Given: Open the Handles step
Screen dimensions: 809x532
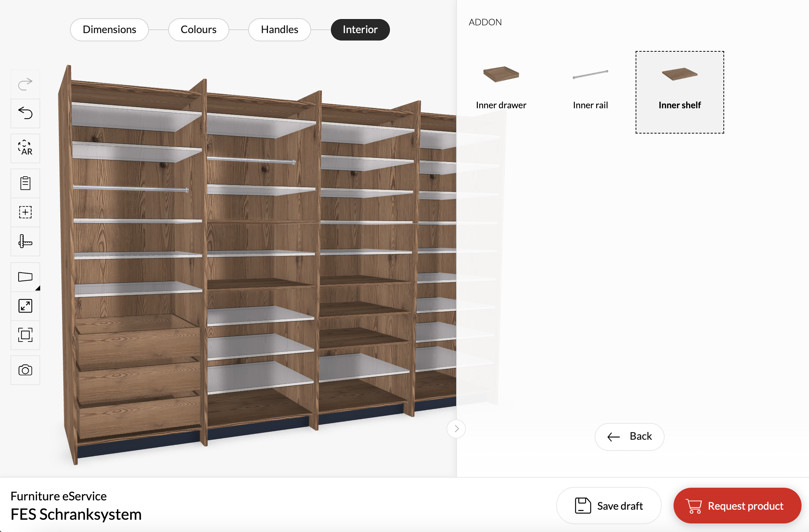Looking at the screenshot, I should 279,30.
